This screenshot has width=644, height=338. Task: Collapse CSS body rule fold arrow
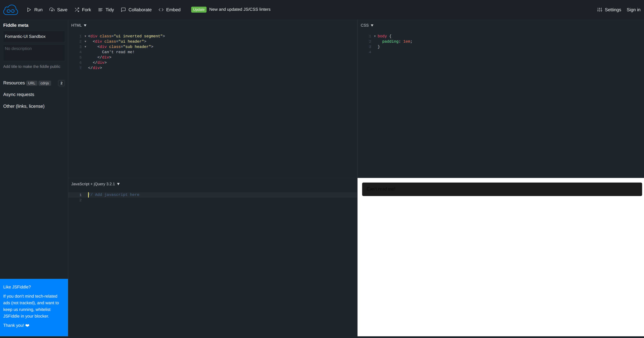click(x=375, y=36)
